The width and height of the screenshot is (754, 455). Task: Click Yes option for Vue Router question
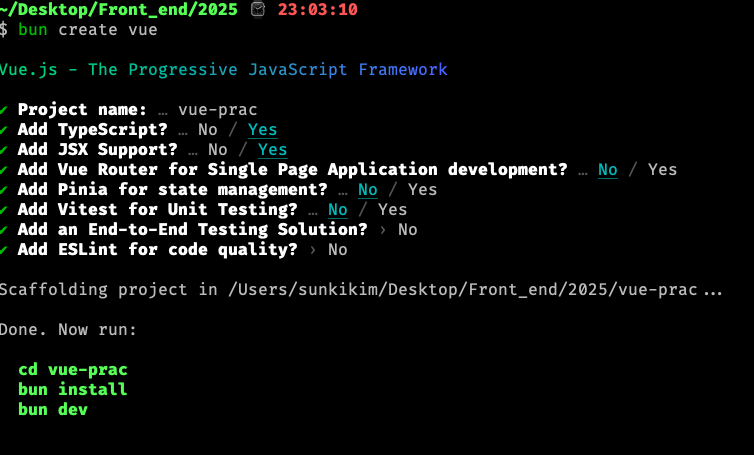click(663, 170)
